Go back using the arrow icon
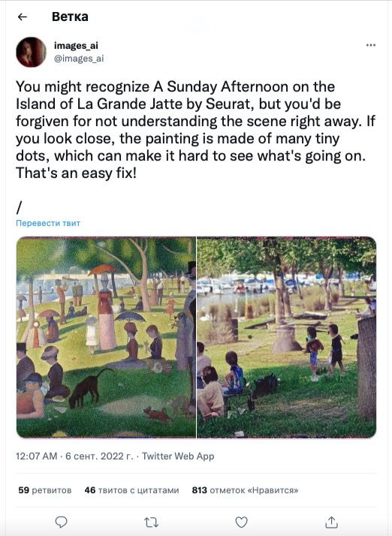 pos(23,17)
